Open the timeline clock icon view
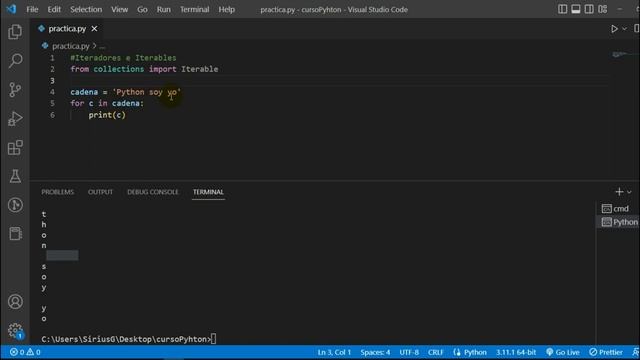 pos(15,205)
